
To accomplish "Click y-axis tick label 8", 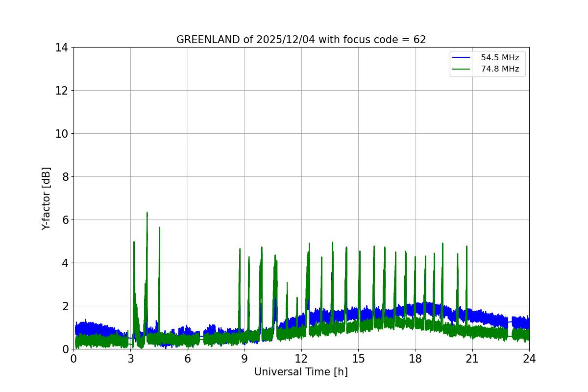I will tap(65, 177).
